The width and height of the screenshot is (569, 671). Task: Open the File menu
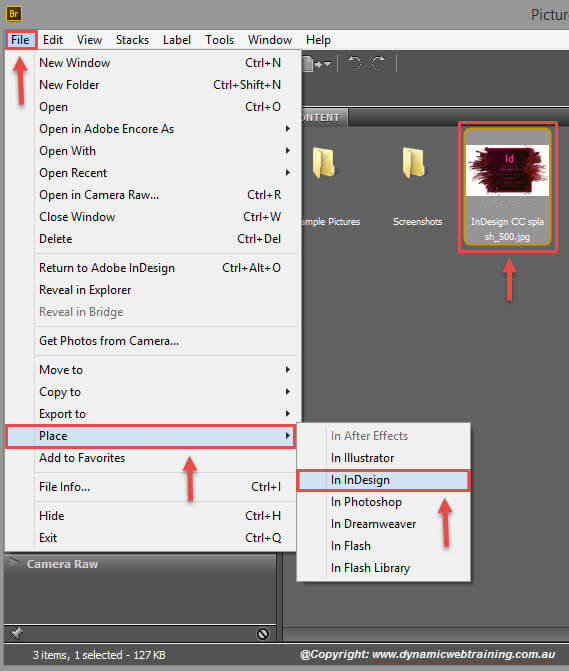21,40
